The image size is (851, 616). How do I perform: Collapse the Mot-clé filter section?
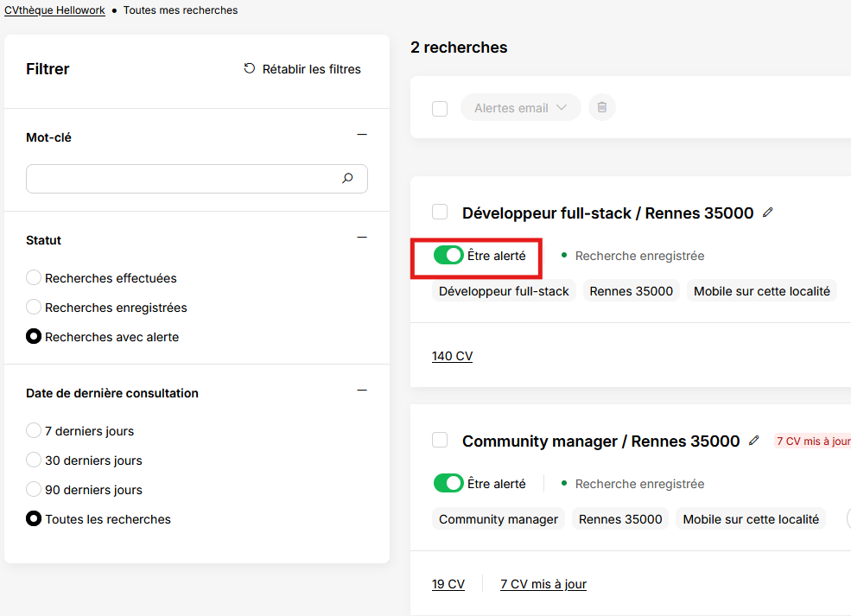click(x=362, y=135)
